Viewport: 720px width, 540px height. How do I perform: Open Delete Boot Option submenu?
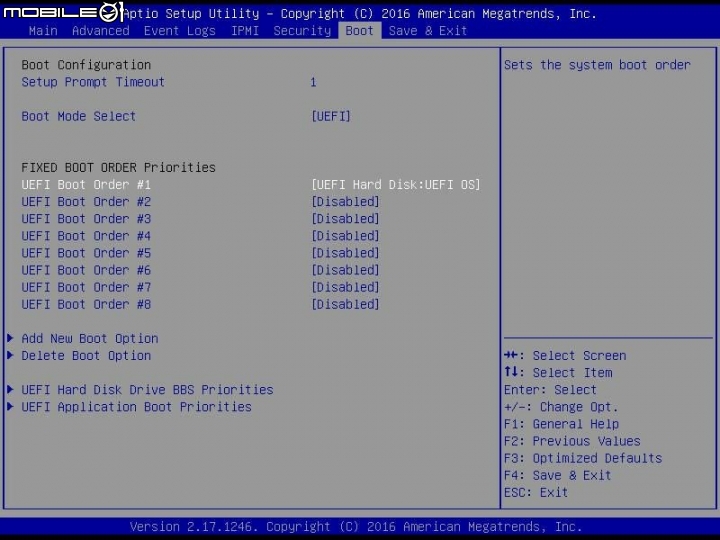coord(86,355)
